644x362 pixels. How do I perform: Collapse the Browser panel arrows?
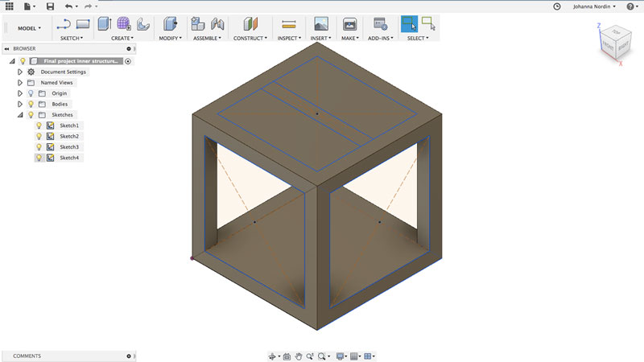click(6, 48)
